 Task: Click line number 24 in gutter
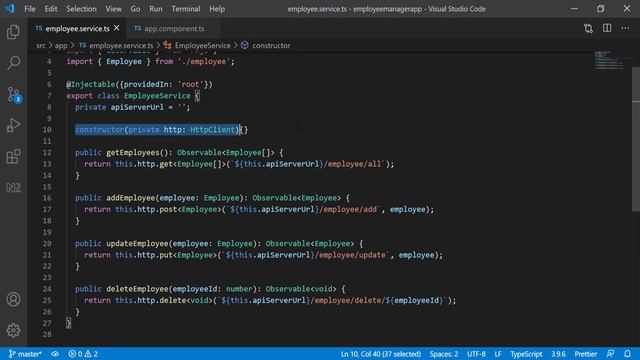point(47,289)
